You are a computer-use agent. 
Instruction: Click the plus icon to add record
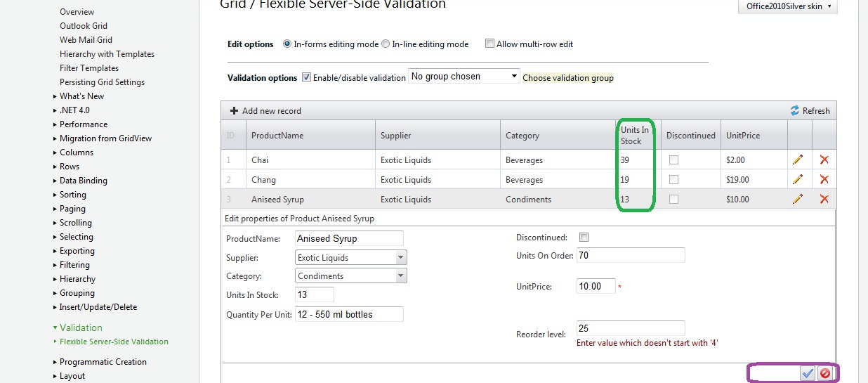click(235, 111)
